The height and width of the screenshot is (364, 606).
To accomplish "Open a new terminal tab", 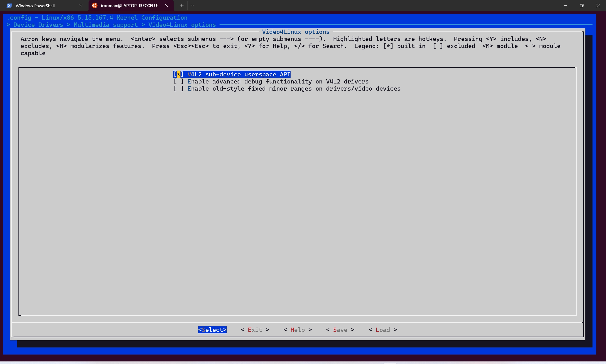I will pyautogui.click(x=181, y=5).
